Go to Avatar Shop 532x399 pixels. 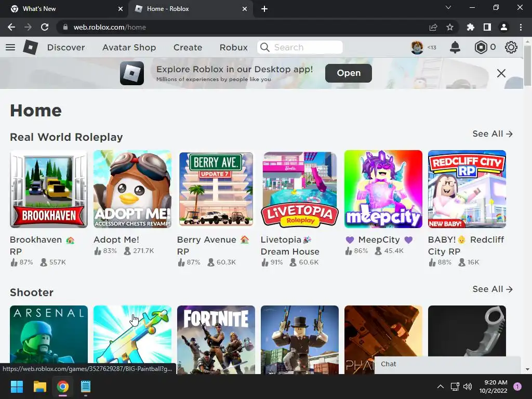point(129,47)
